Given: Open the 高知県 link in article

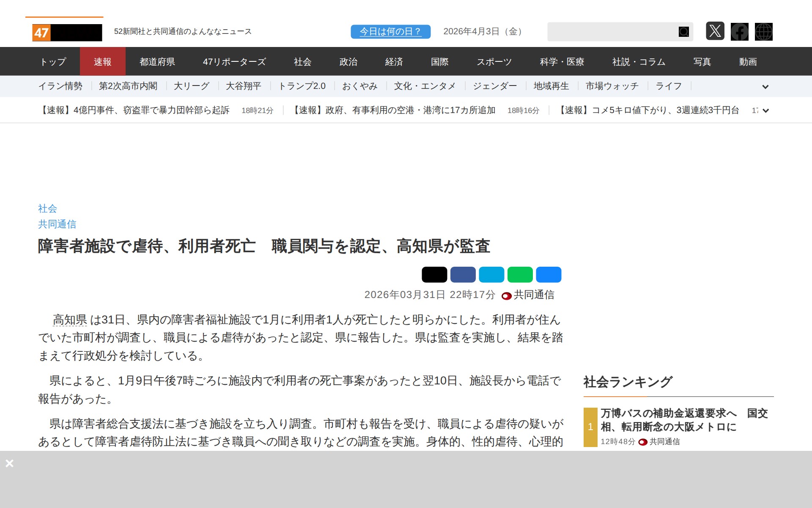Looking at the screenshot, I should click(70, 320).
